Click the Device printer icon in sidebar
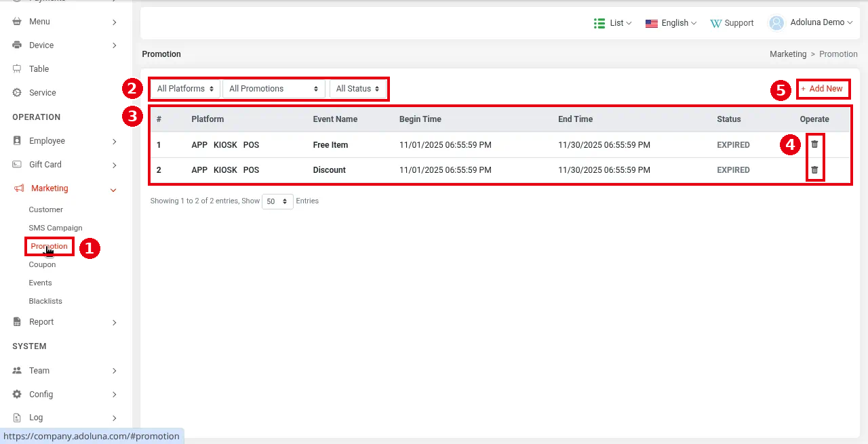 point(17,45)
